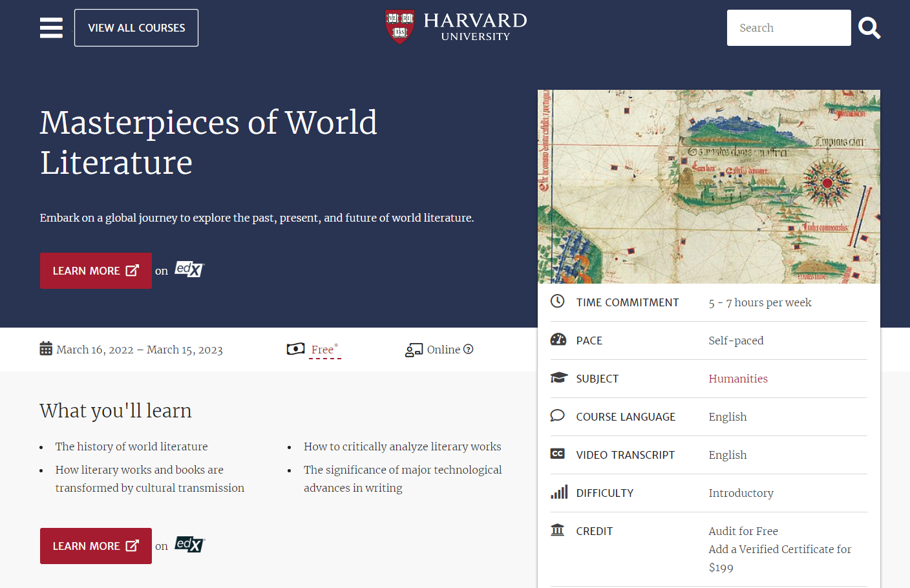Click the money icon beside Free
The height and width of the screenshot is (588, 910).
click(295, 349)
